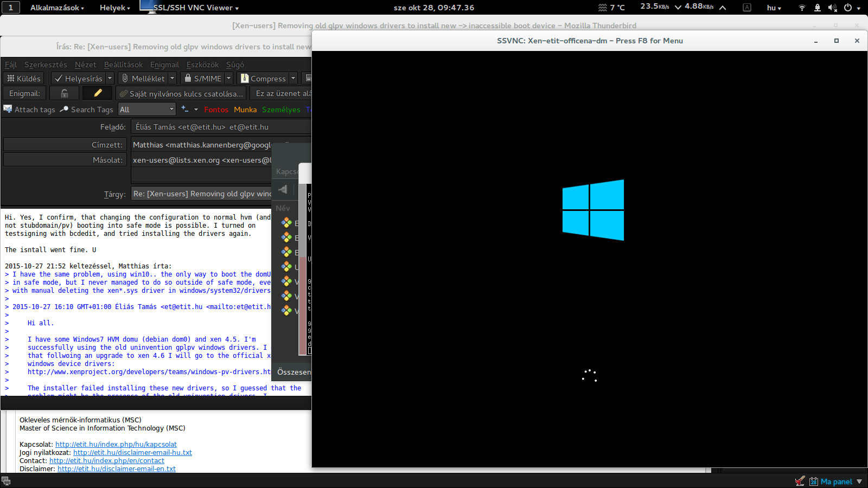
Task: Click the Wi-Fi icon in system tray
Action: point(802,8)
